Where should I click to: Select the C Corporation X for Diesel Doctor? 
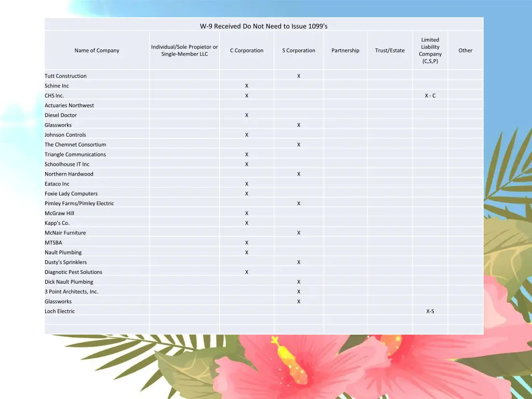tap(247, 115)
